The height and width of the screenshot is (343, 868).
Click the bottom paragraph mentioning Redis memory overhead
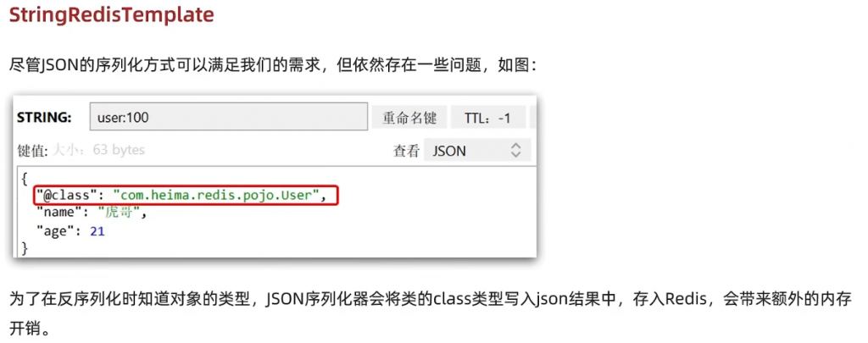(x=434, y=315)
